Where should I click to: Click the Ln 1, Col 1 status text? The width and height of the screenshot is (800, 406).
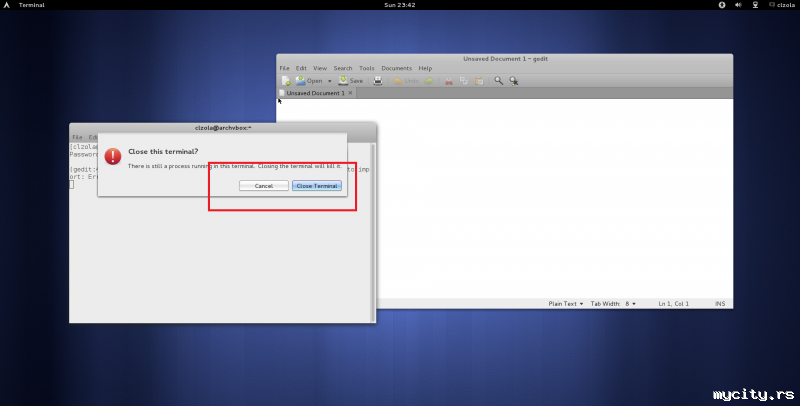click(673, 303)
